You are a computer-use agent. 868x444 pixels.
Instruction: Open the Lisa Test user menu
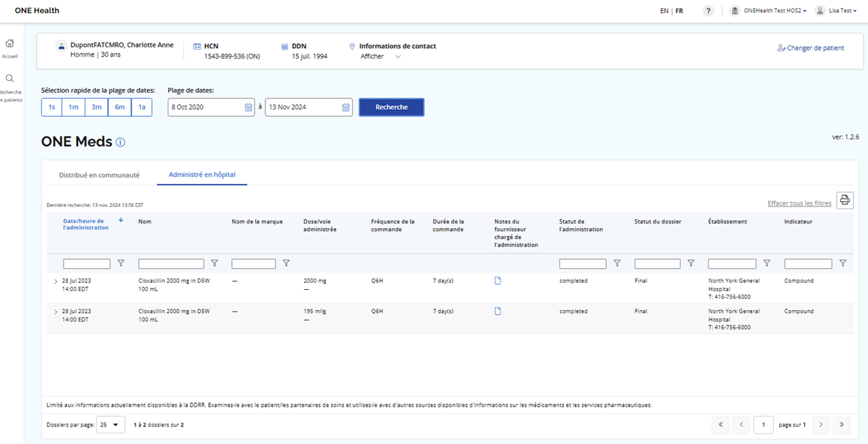coord(843,11)
